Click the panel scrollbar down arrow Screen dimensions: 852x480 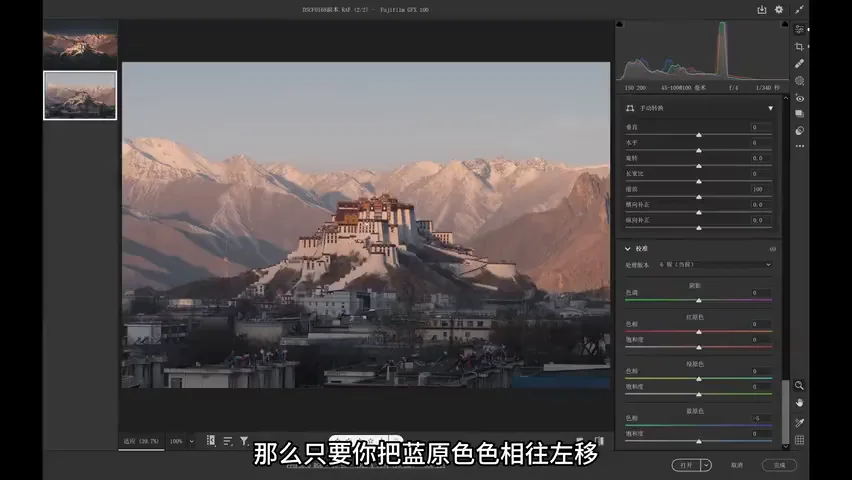click(x=785, y=447)
